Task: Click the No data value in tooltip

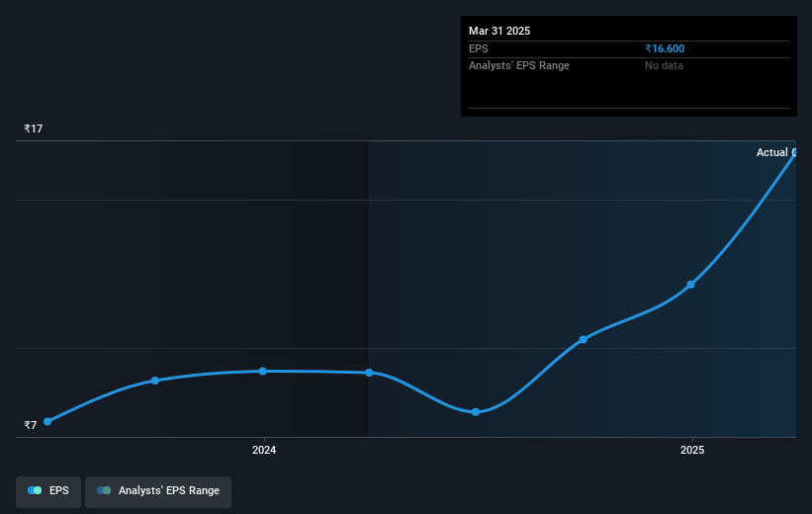Action: [x=664, y=66]
